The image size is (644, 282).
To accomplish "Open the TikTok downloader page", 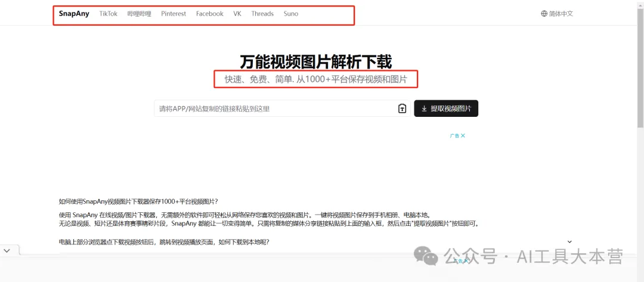I will coord(109,14).
